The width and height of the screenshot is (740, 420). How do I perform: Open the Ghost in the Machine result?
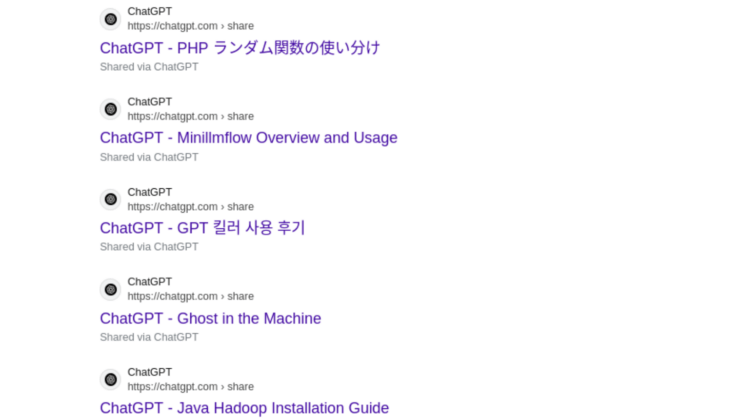coord(210,319)
